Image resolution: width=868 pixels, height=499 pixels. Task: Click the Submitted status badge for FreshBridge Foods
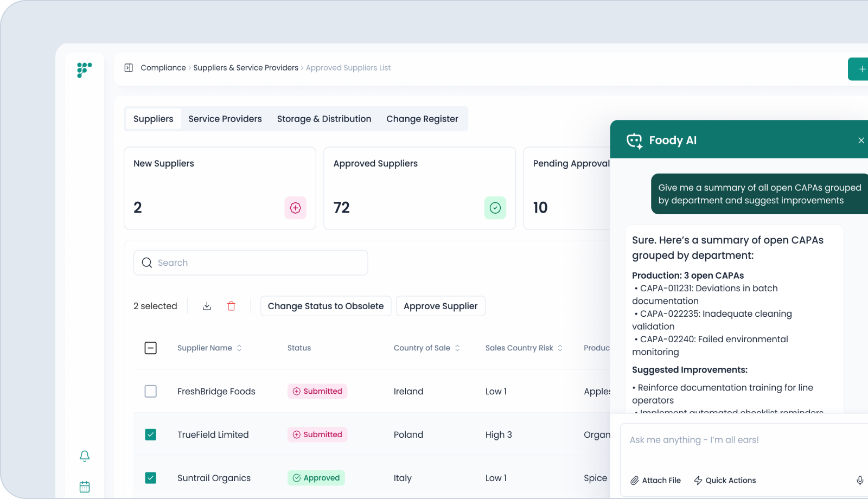[317, 391]
